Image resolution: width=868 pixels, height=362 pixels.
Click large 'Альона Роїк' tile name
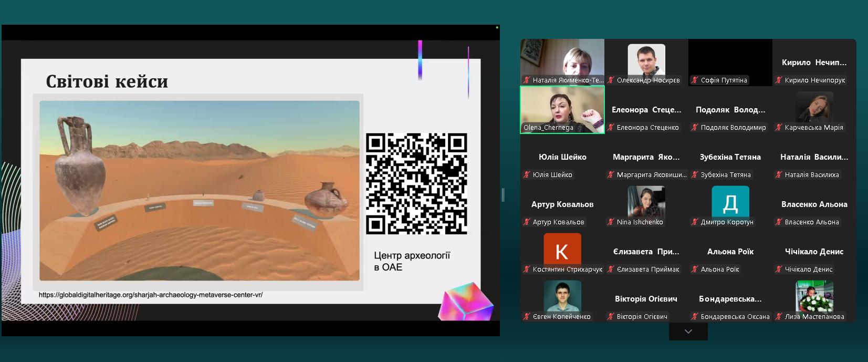pos(730,252)
